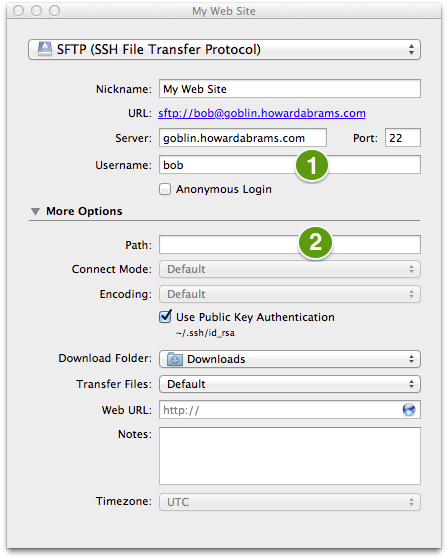
Task: Enable the Anonymous Login checkbox
Action: pyautogui.click(x=165, y=189)
